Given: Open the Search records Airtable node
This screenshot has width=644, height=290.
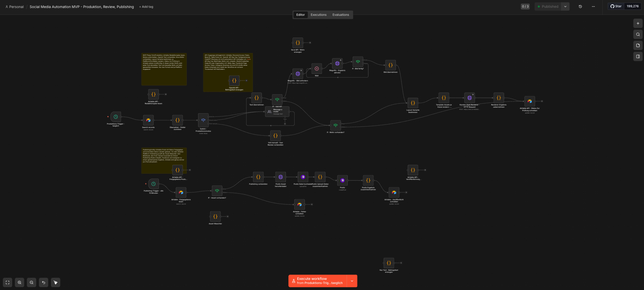Looking at the screenshot, I should (x=148, y=120).
